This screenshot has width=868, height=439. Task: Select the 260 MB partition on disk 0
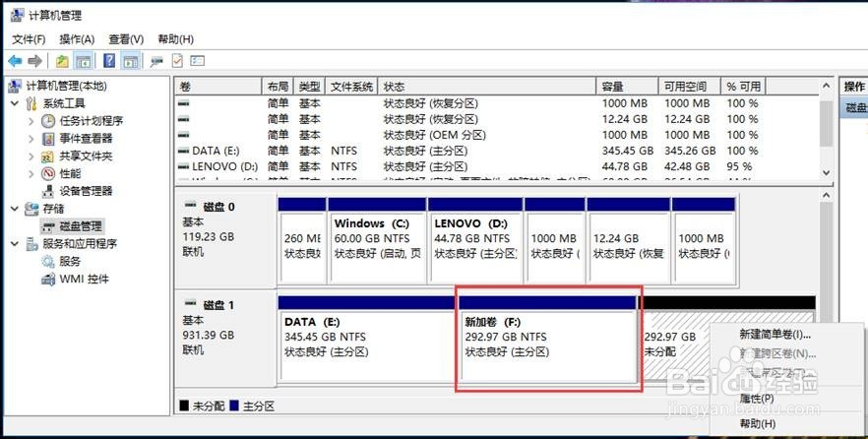coord(302,239)
